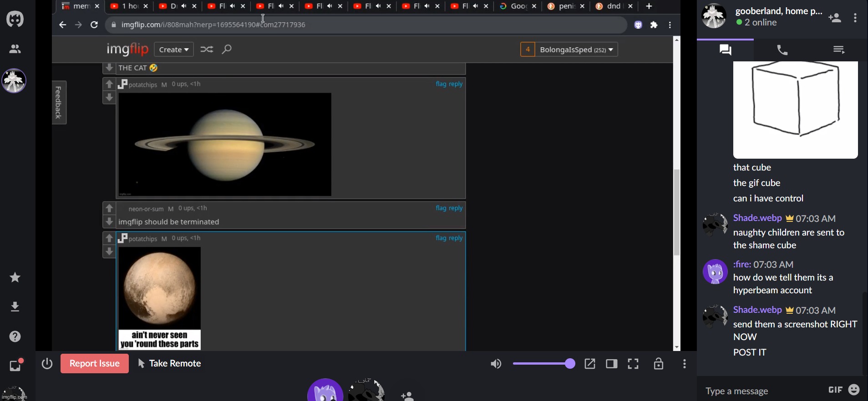
Task: Click Take Remote control button
Action: coord(169,364)
